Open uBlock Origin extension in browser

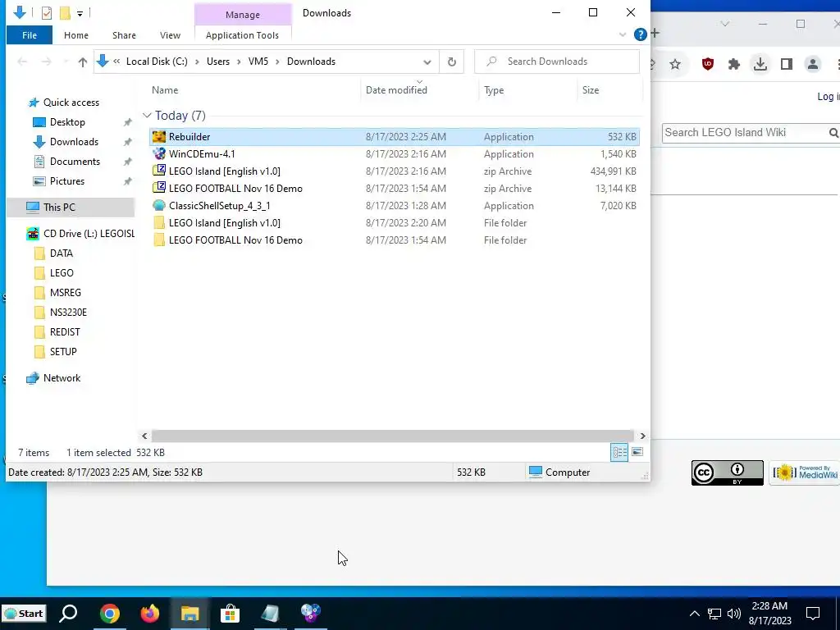pos(708,64)
